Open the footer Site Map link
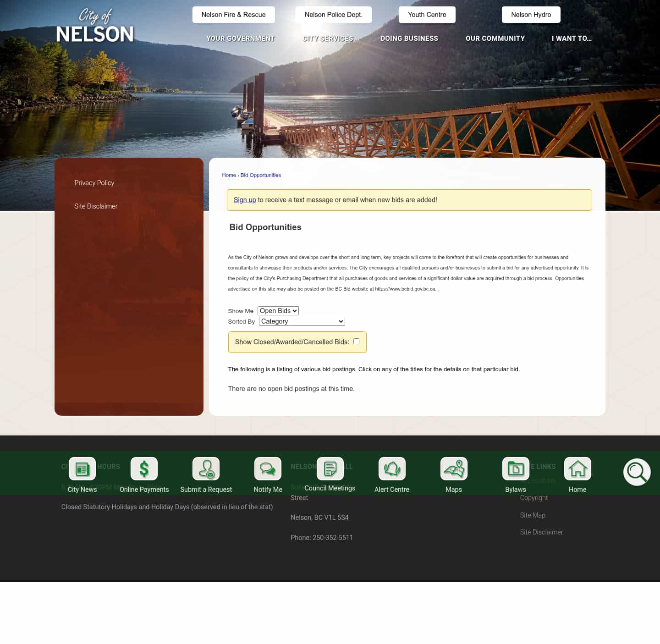This screenshot has height=644, width=660. (x=533, y=515)
